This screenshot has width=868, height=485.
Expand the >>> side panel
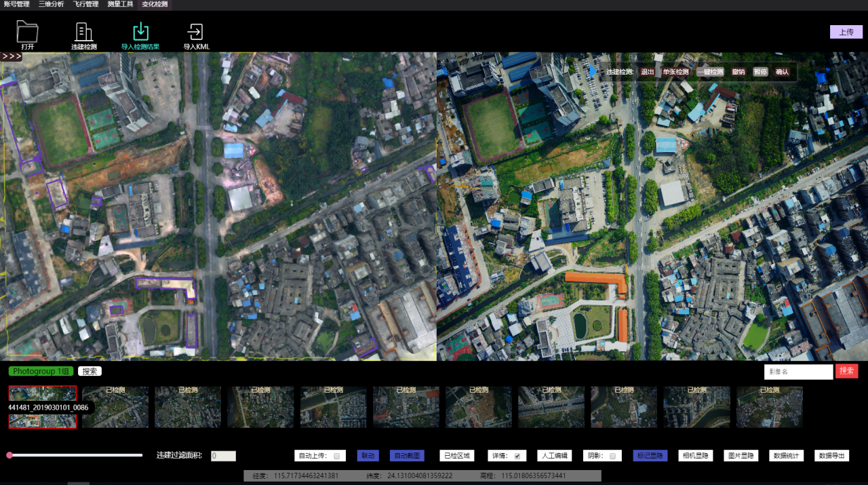tap(12, 56)
